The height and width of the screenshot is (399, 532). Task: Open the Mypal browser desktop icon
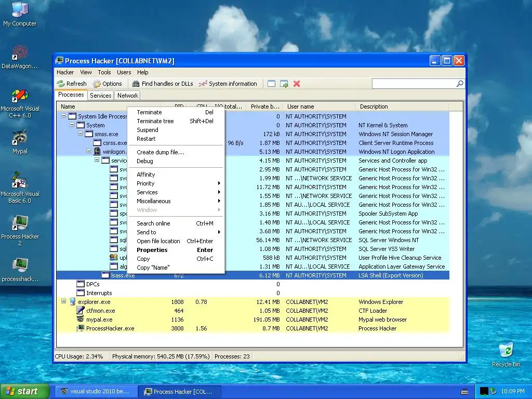(20, 142)
